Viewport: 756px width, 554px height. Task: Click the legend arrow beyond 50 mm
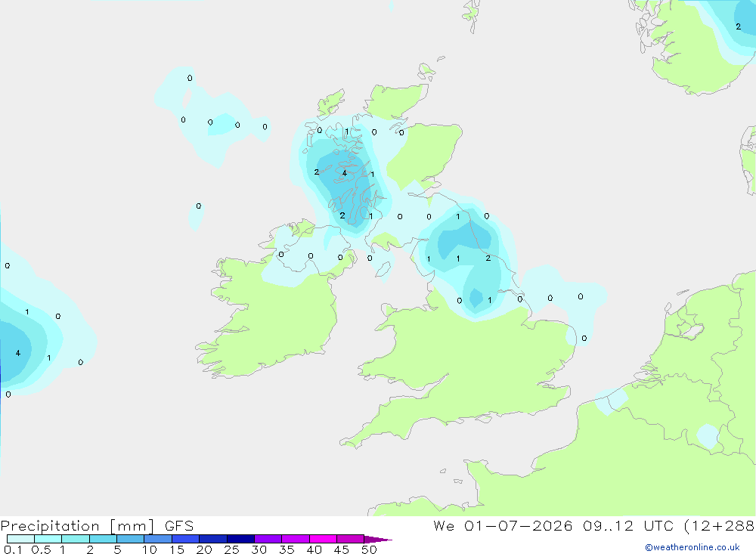(x=378, y=539)
